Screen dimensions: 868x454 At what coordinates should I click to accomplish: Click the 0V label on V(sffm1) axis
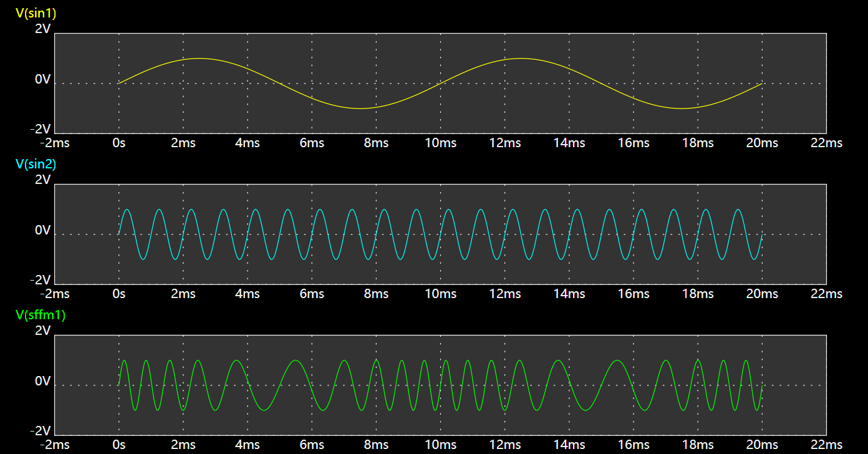click(42, 381)
